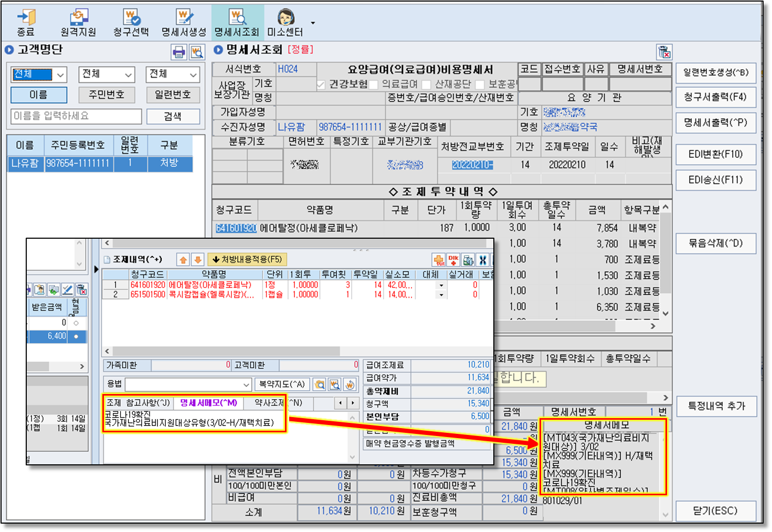
Task: Click the printer icon in 고객명단 header
Action: pyautogui.click(x=179, y=52)
